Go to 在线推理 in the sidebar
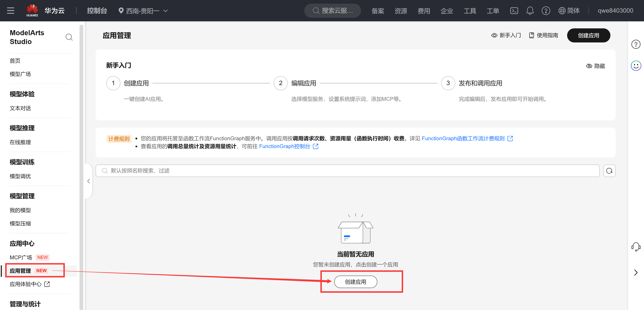The image size is (644, 310). pyautogui.click(x=20, y=142)
